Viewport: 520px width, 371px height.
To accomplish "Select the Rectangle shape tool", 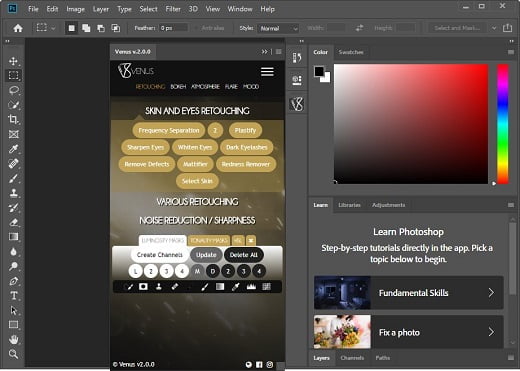I will [x=14, y=325].
